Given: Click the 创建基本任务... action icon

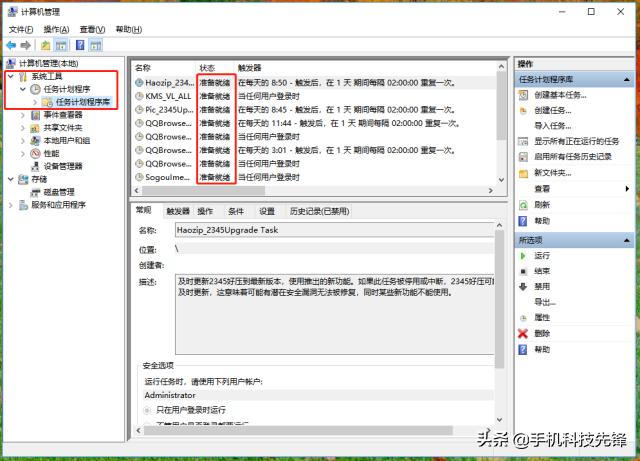Looking at the screenshot, I should click(x=523, y=95).
